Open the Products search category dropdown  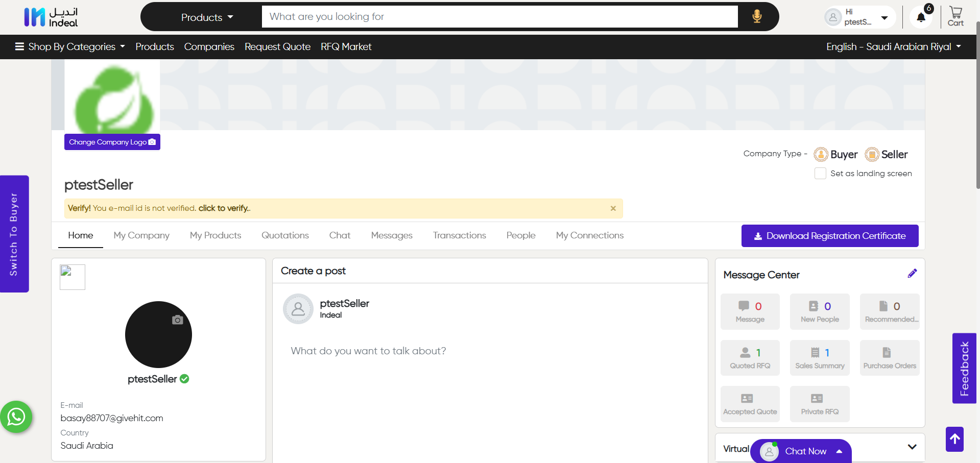207,17
